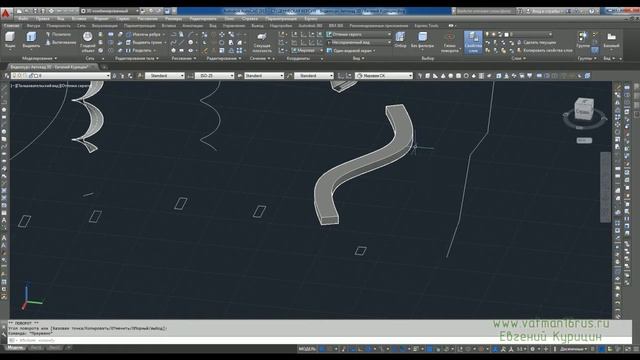Click layer color swatch in Слои panel
This screenshot has height=360, width=640.
tap(507, 35)
